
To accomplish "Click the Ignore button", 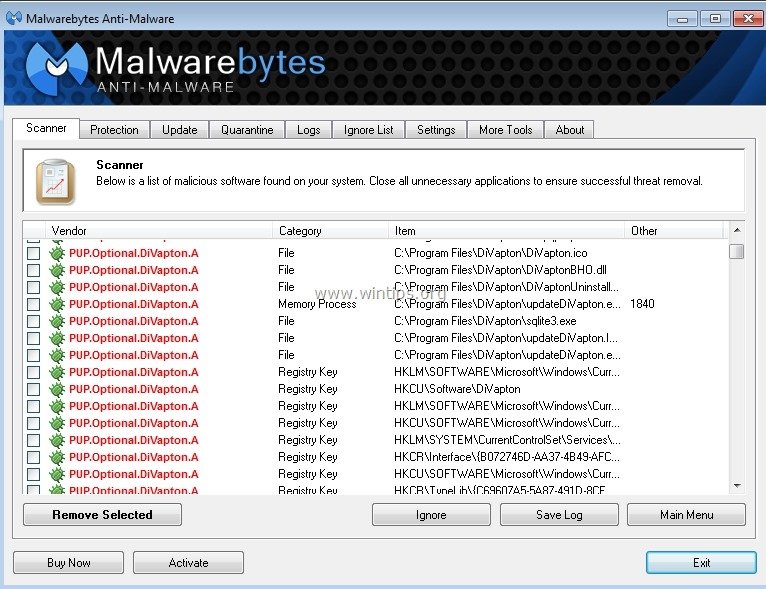I will coord(431,515).
